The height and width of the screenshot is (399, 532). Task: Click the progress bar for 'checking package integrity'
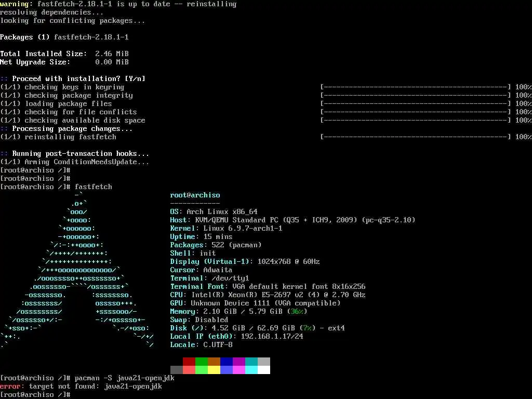[416, 96]
